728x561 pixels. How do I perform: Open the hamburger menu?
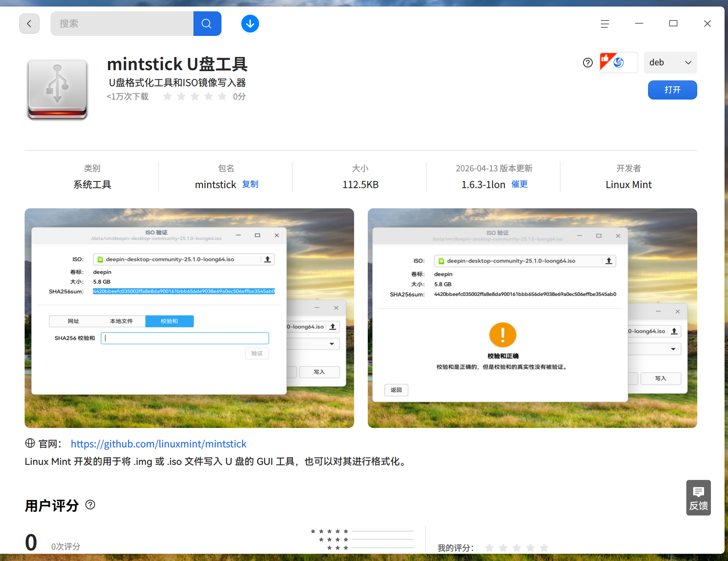[x=605, y=23]
